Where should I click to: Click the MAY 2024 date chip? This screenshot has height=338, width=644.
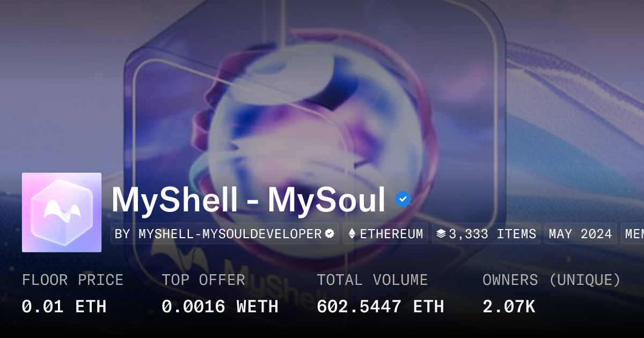581,234
